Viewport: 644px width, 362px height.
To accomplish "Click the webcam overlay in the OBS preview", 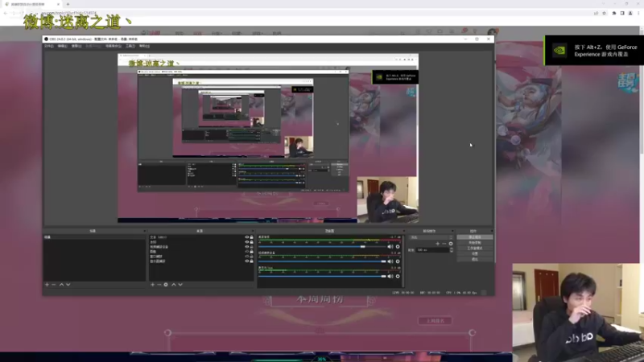I will pyautogui.click(x=387, y=200).
